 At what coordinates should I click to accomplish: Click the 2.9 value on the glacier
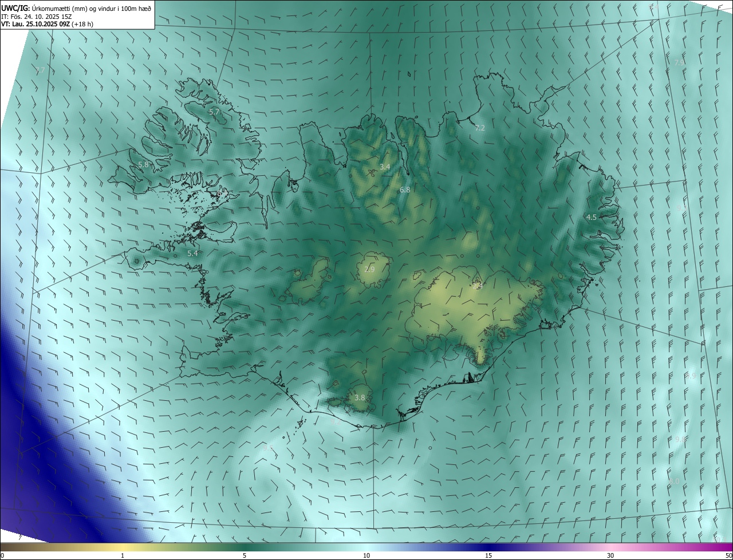[x=370, y=269]
